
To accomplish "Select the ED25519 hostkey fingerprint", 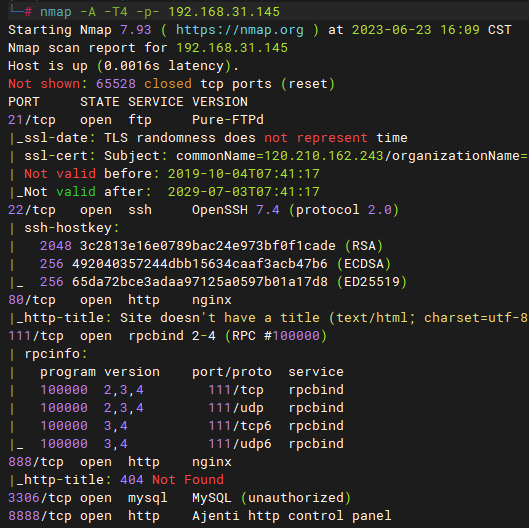I will tap(200, 282).
